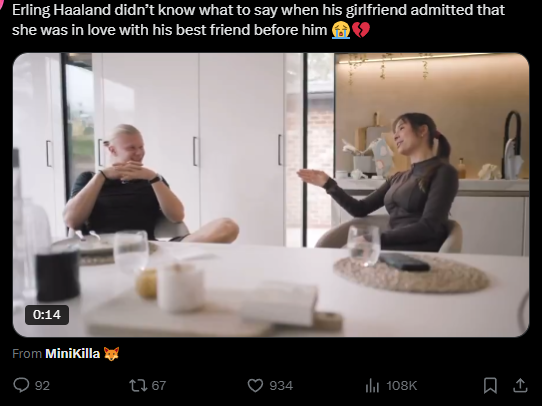Click the 67 reposts count
542x406 pixels.
point(159,386)
